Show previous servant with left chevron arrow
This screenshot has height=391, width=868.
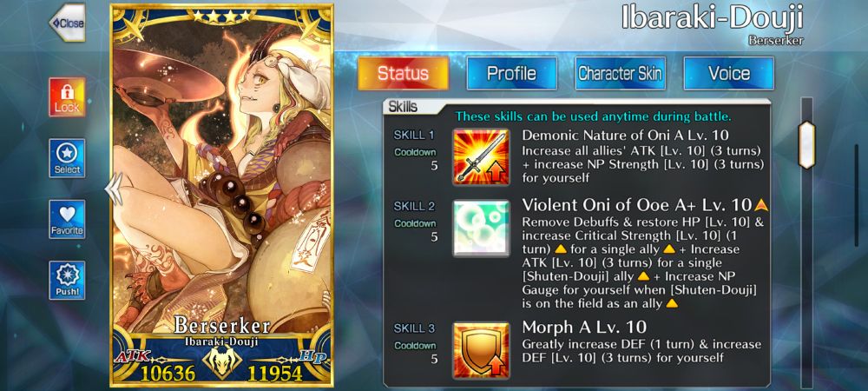(x=114, y=189)
